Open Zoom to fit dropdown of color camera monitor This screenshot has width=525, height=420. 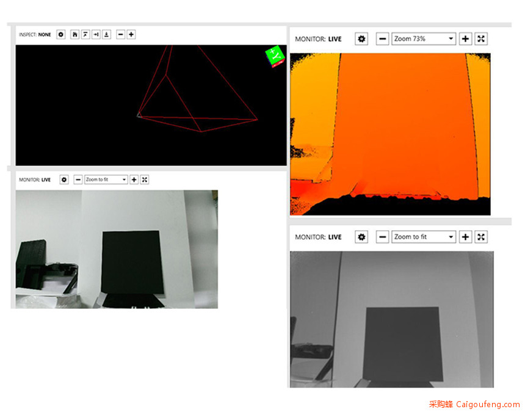click(106, 179)
